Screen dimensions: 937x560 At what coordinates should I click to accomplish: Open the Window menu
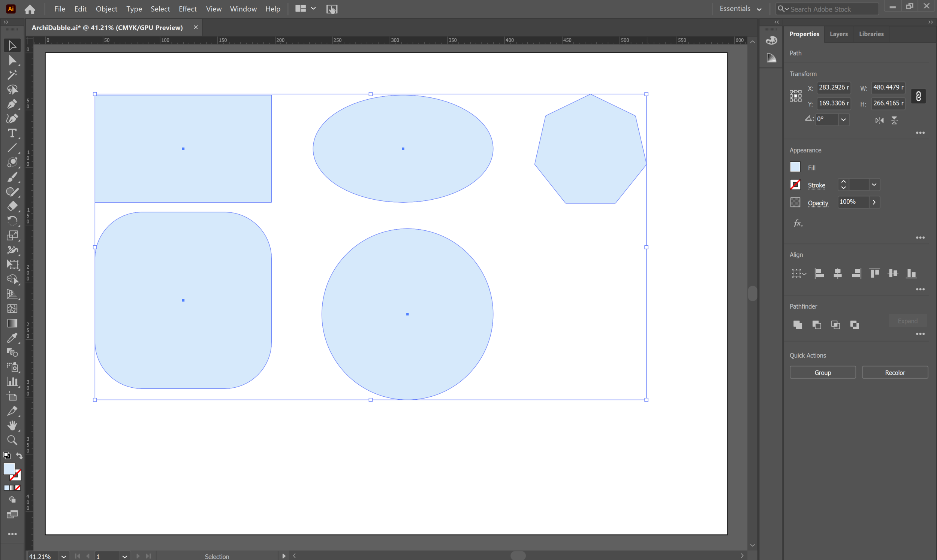(x=243, y=9)
